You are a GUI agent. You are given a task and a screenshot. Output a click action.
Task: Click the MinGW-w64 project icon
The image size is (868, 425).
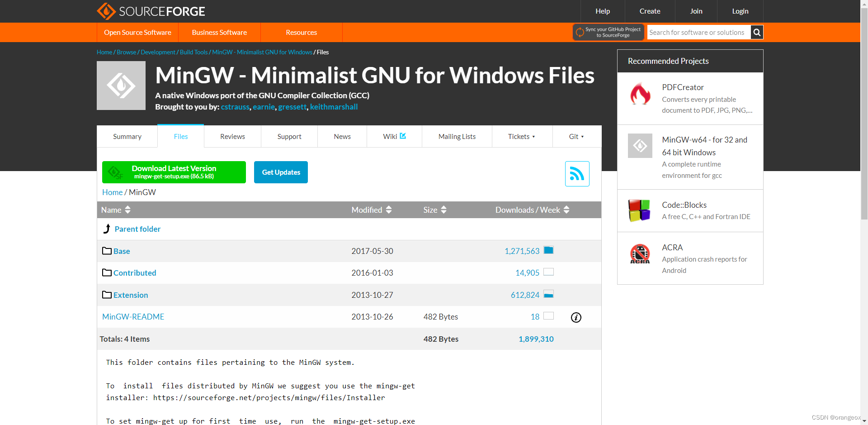(640, 146)
